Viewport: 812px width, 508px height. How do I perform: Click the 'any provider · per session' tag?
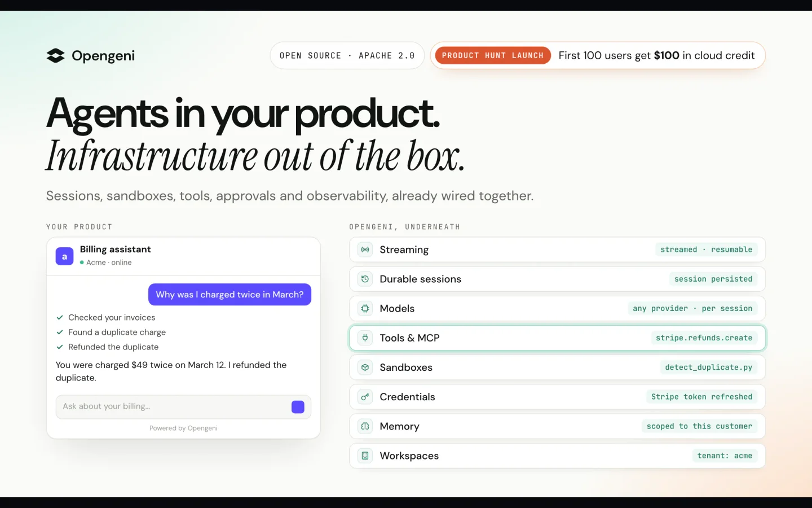point(692,308)
